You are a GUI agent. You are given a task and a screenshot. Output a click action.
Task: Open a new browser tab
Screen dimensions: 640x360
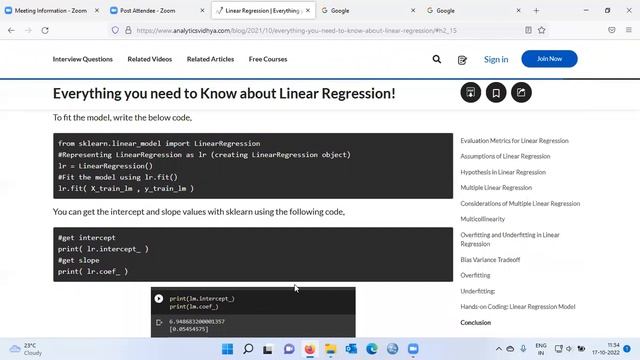536,11
